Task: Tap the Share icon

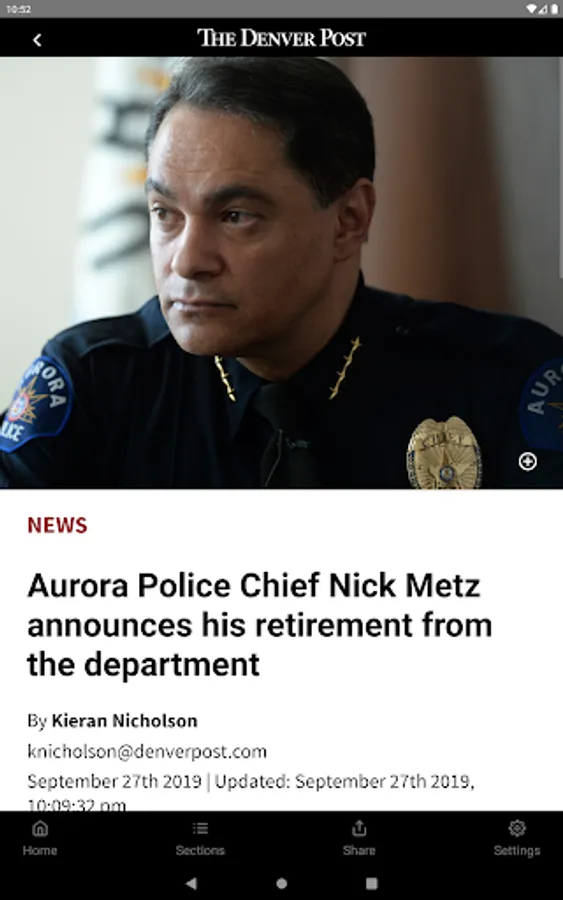Action: click(359, 828)
